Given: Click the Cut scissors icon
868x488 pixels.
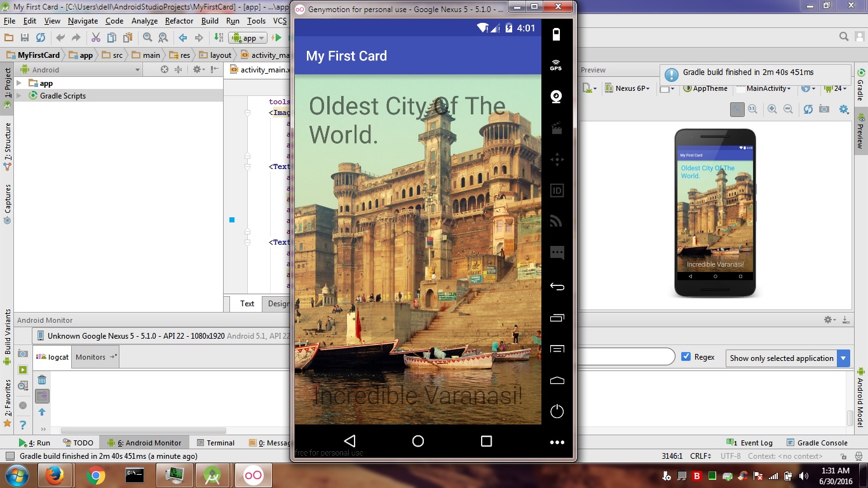Looking at the screenshot, I should tap(96, 38).
